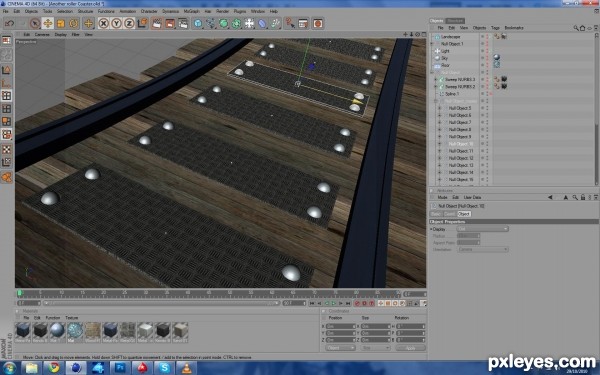The height and width of the screenshot is (375, 600).
Task: Toggle the Y axis lock
Action: click(116, 23)
